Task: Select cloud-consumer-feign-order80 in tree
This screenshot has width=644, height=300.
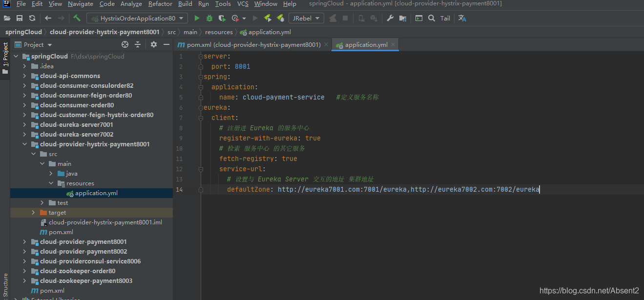Action: click(x=86, y=96)
